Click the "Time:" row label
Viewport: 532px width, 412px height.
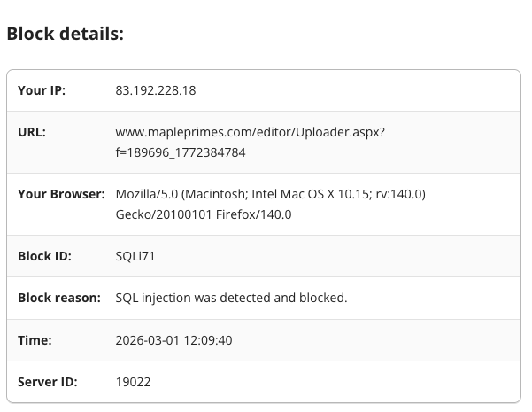click(x=35, y=339)
